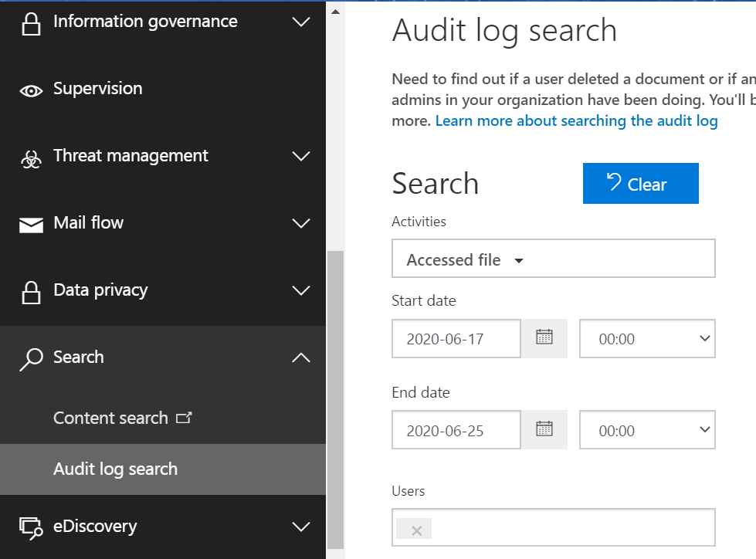Click the Threat management biohazard icon
The height and width of the screenshot is (559, 756).
(31, 158)
